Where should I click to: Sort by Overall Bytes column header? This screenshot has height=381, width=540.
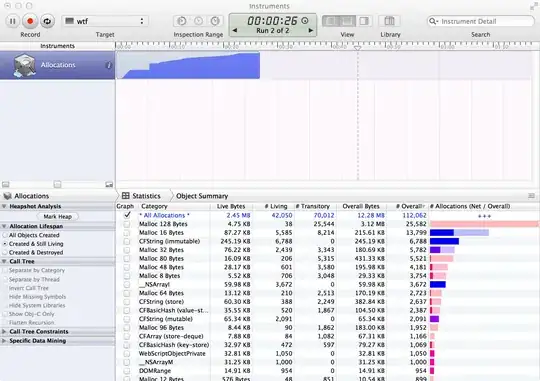[361, 206]
